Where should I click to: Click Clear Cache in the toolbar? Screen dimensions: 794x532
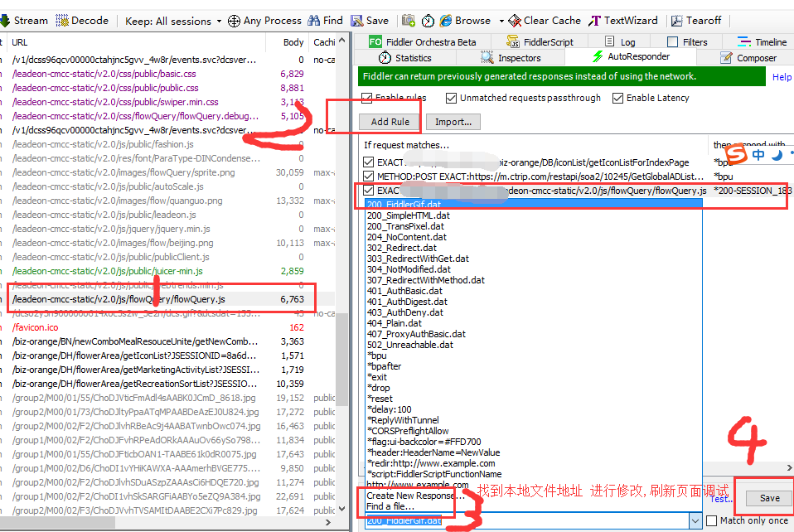coord(545,21)
